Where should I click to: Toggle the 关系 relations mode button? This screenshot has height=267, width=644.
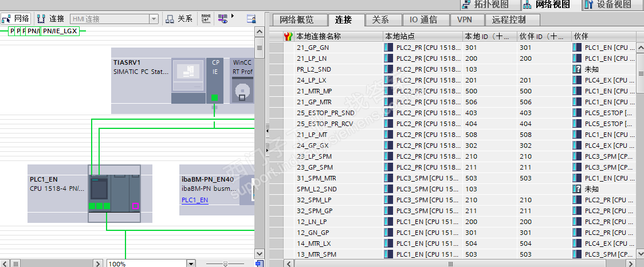(x=179, y=18)
